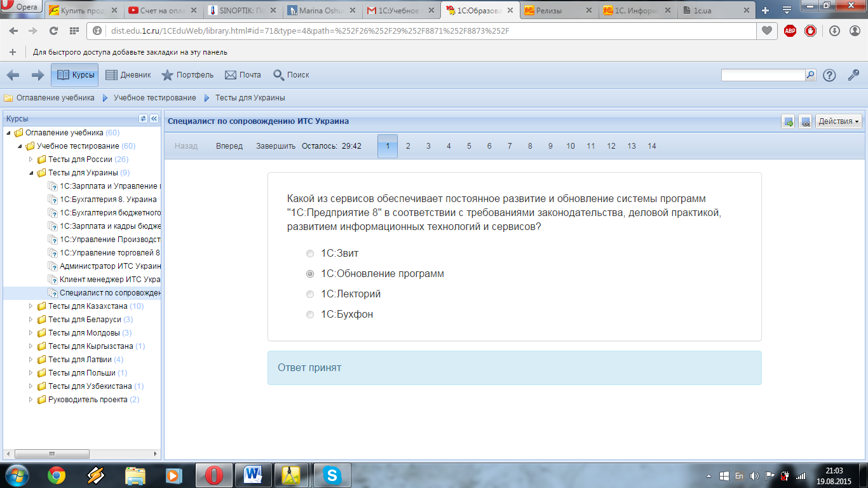Viewport: 868px width, 488px height.
Task: Select the 1С:Звит radio option
Action: click(x=310, y=254)
